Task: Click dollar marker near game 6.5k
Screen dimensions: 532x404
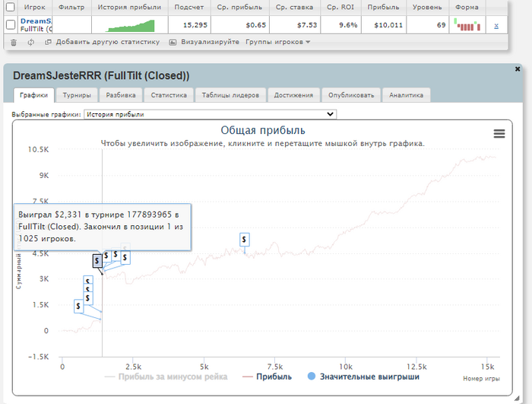Action: [244, 240]
